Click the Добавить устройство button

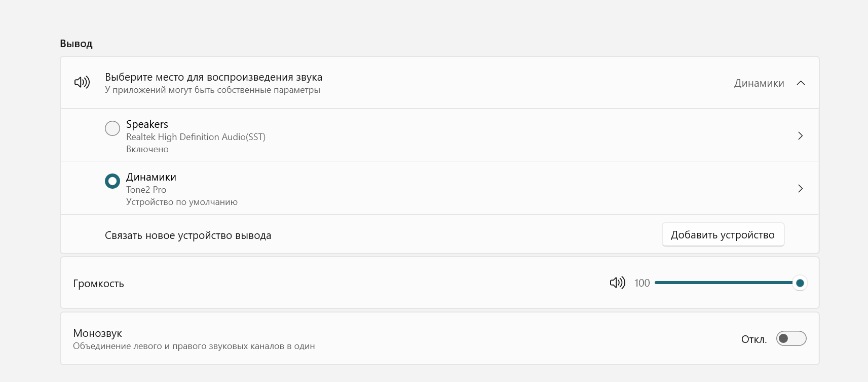(x=723, y=235)
